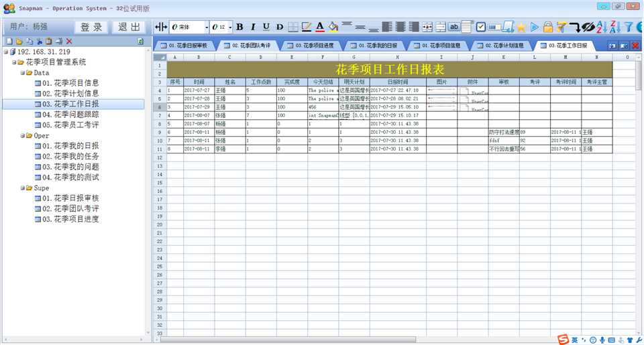Toggle underline formatting

tap(266, 27)
